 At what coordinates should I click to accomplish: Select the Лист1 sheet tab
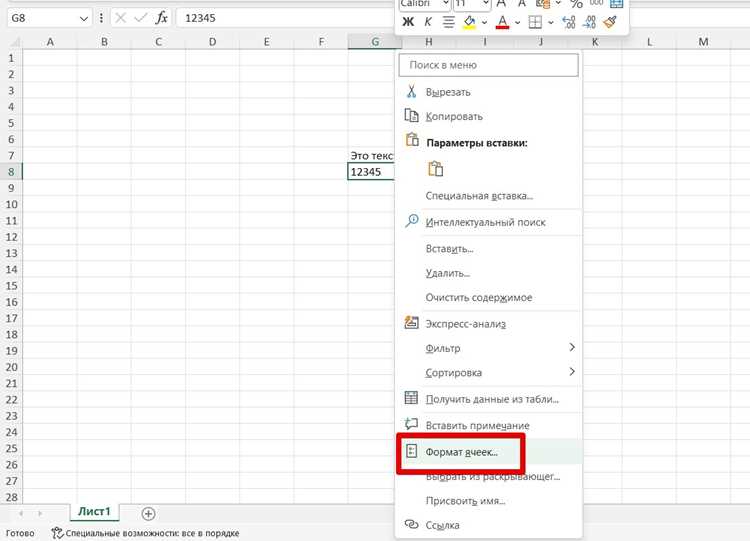pos(94,511)
